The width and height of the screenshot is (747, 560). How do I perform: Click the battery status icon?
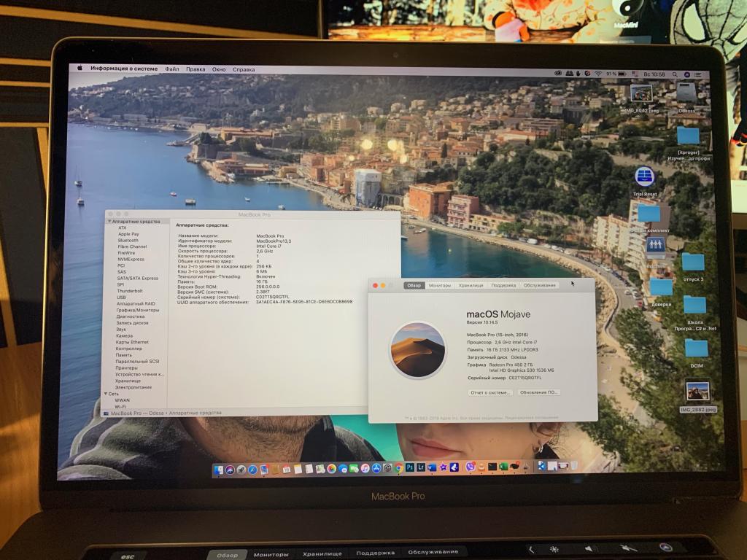click(x=622, y=74)
